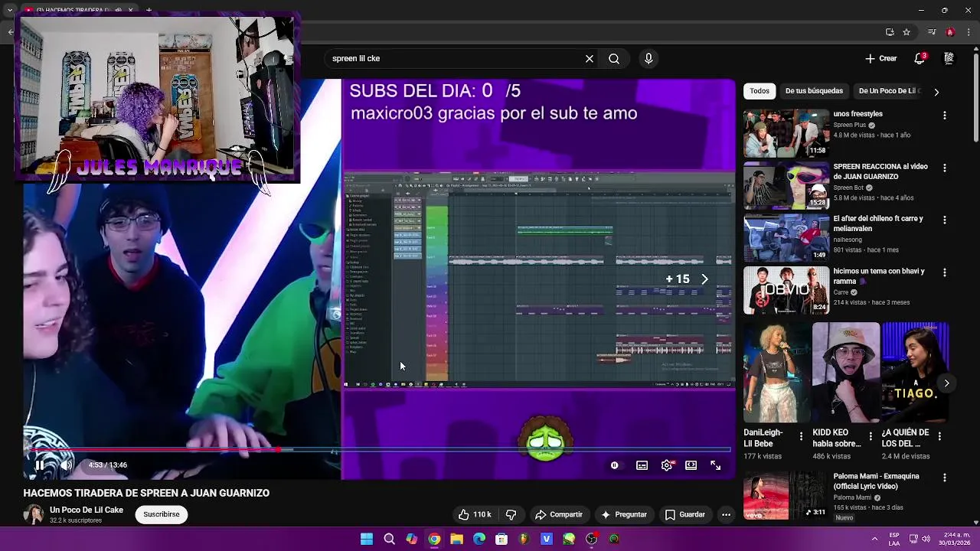Screen dimensions: 980x551
Task: Open Google Chrome in taskbar
Action: click(434, 539)
